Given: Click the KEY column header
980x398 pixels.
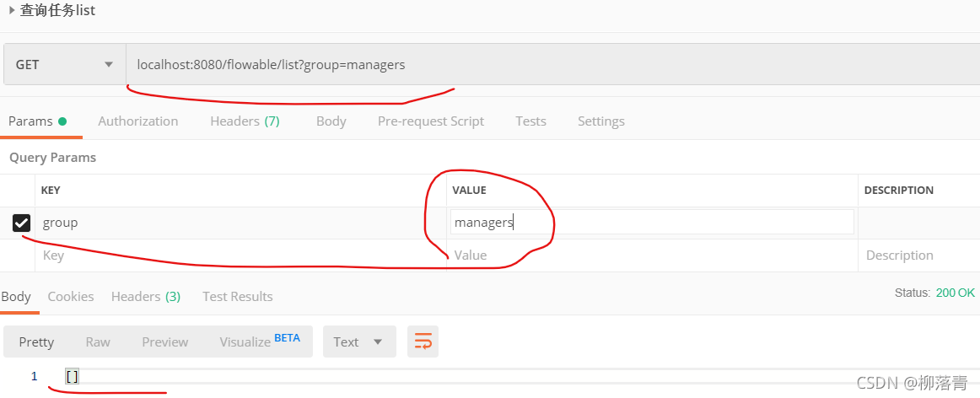Looking at the screenshot, I should [x=51, y=190].
